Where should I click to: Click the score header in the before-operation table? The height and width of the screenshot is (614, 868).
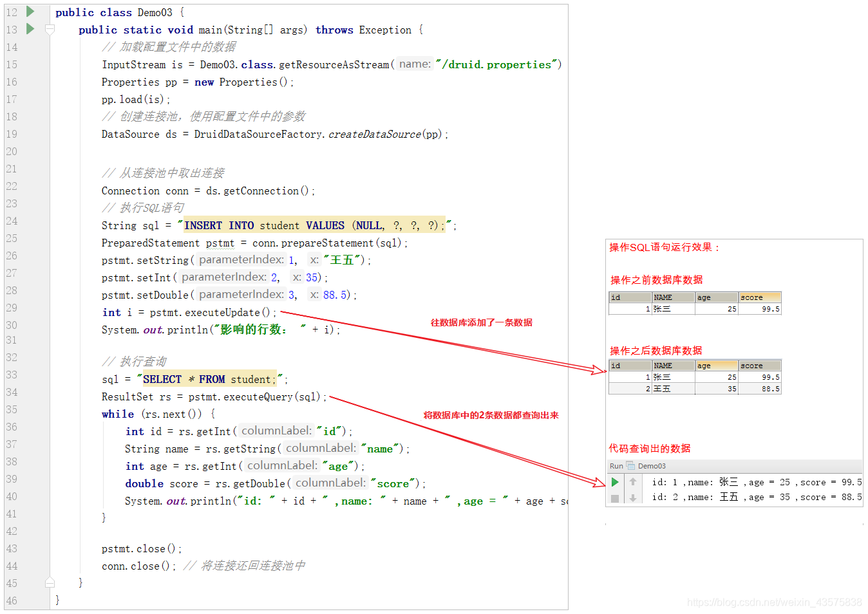pyautogui.click(x=760, y=297)
